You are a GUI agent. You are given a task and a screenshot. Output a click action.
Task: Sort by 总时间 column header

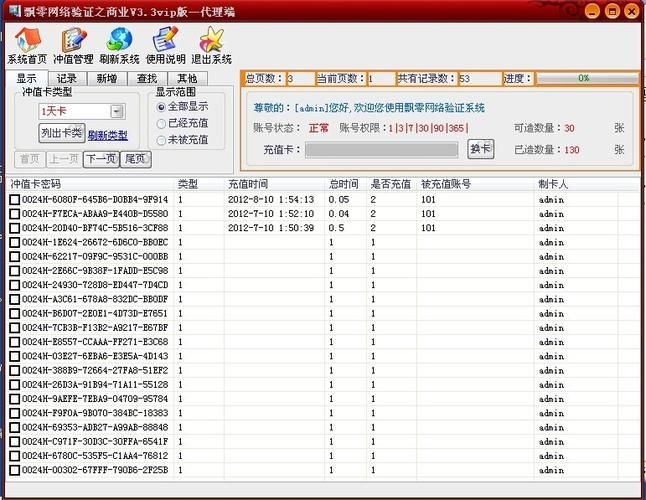344,184
